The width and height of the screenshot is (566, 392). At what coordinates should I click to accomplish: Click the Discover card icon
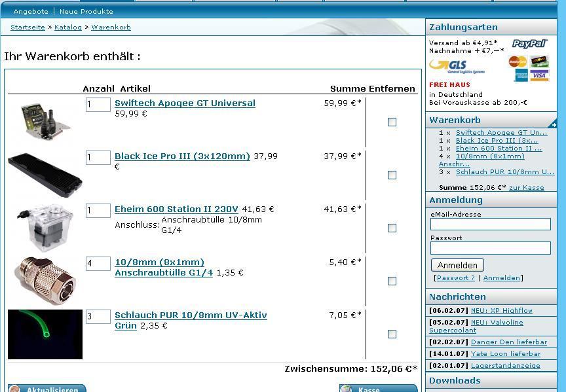(x=540, y=62)
